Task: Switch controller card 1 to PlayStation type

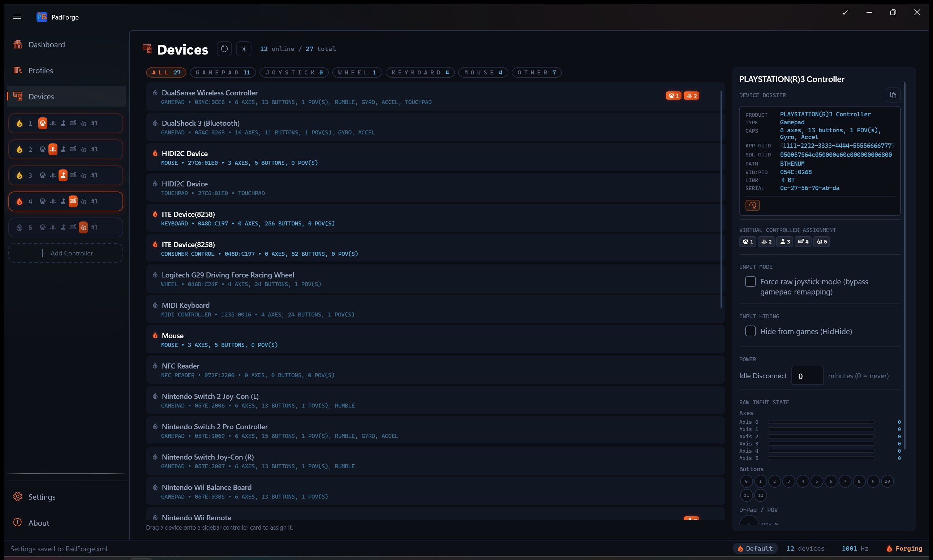Action: pyautogui.click(x=53, y=124)
